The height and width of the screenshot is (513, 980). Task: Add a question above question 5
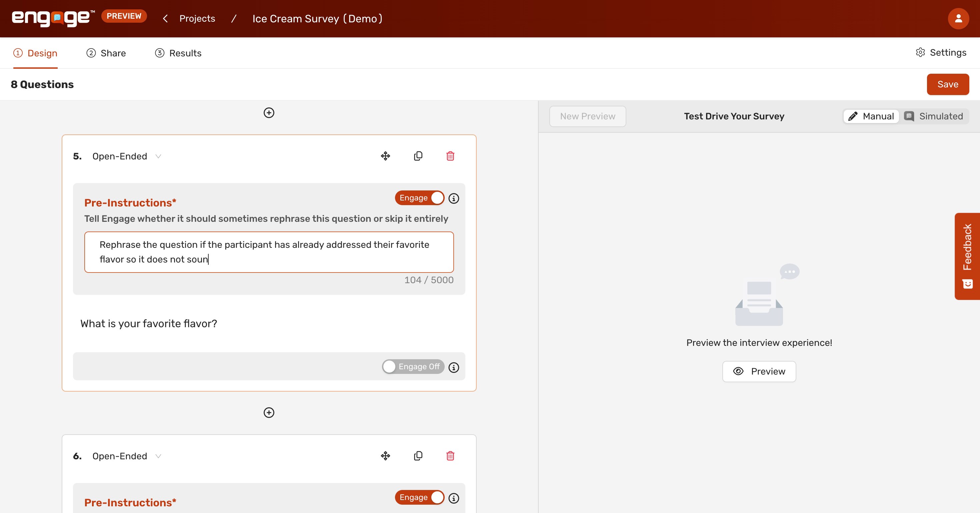coord(269,113)
